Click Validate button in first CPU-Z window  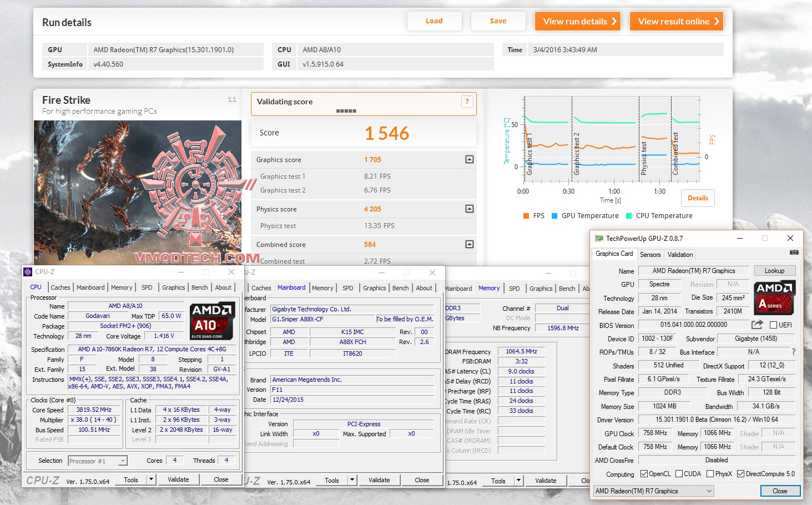tap(178, 479)
